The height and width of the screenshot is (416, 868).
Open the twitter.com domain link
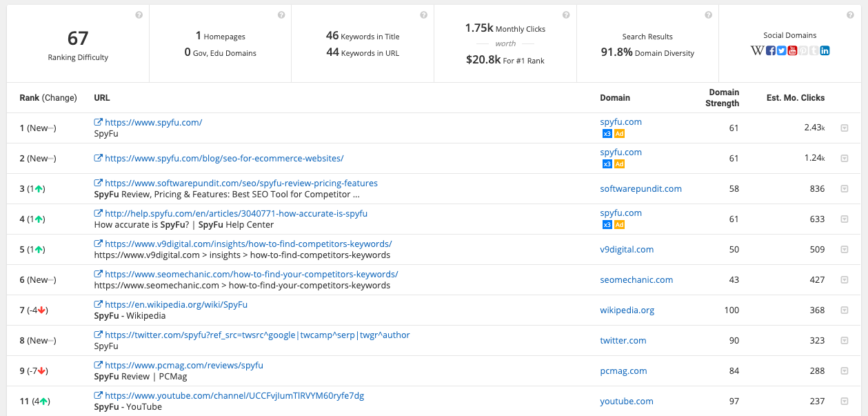pyautogui.click(x=623, y=341)
